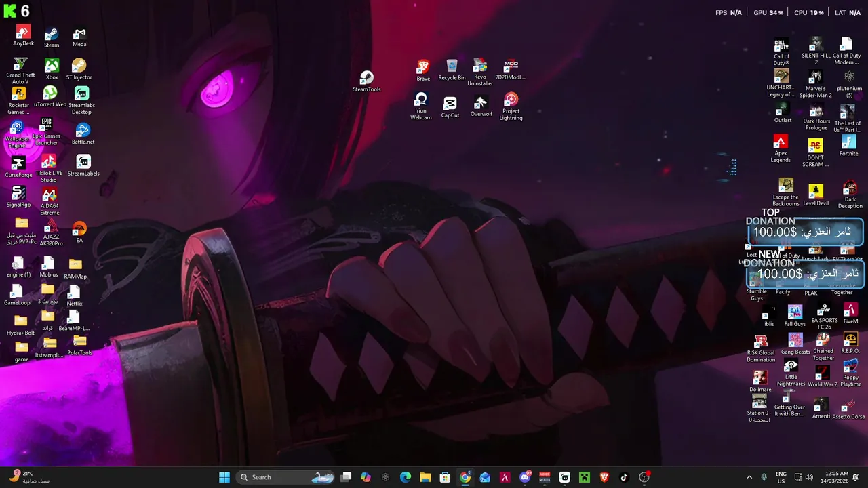Open File Explorer from the taskbar
Viewport: 868px width, 488px height.
click(425, 477)
